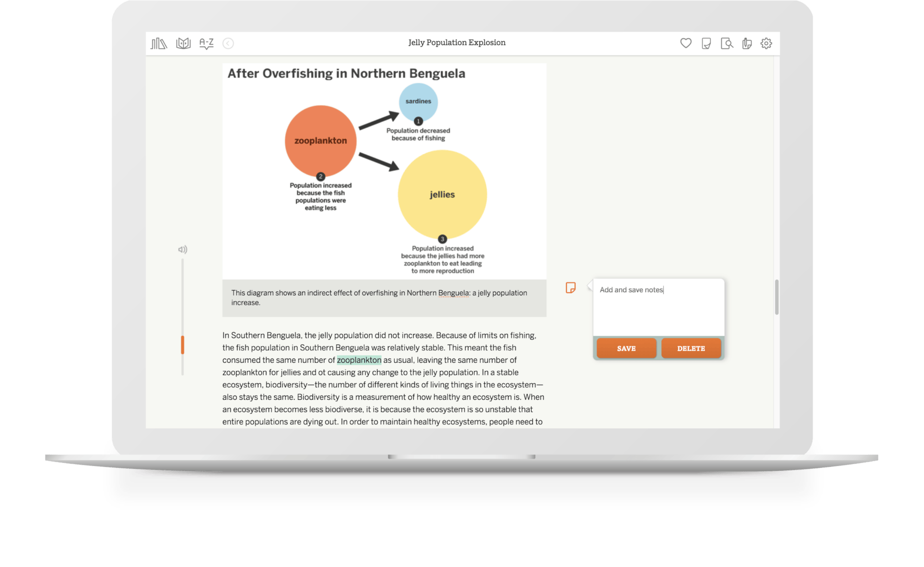Image resolution: width=924 pixels, height=567 pixels.
Task: Click the step 3 marker under jellies
Action: click(442, 239)
